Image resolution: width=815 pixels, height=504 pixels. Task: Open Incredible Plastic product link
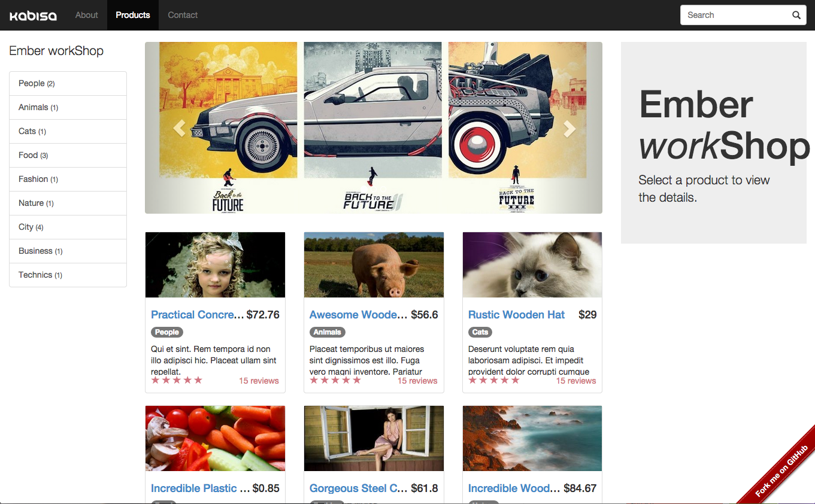pos(200,488)
